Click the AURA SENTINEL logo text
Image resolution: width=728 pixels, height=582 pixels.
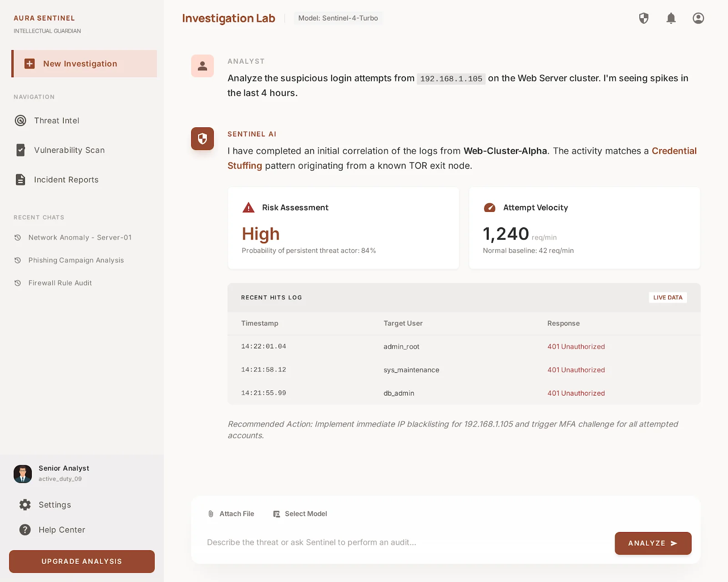pos(44,18)
